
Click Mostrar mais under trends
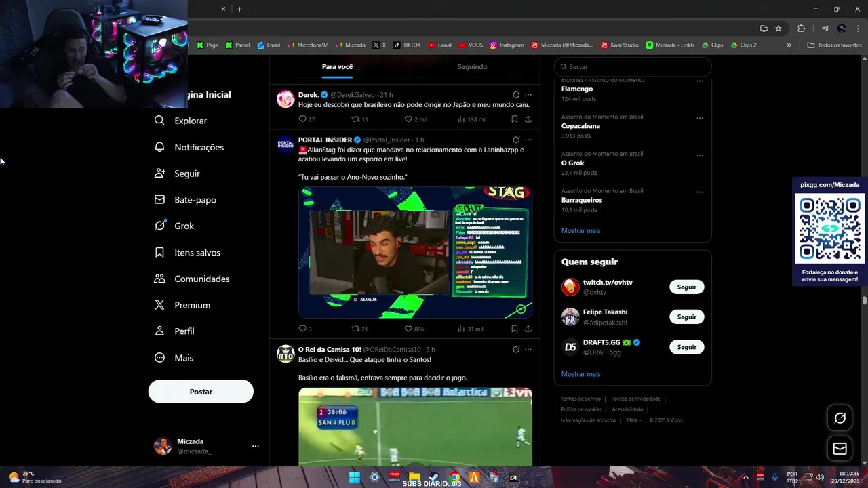580,231
